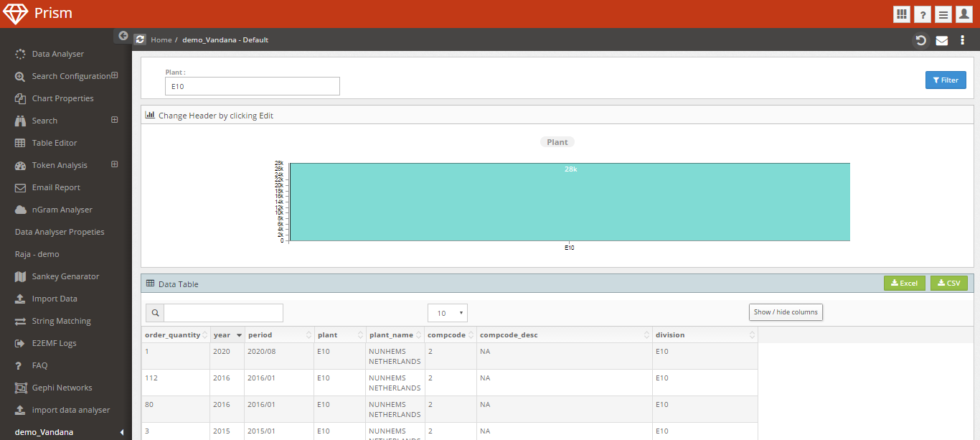Open Data Analyser Propeties menu item
Viewport: 980px width, 440px height.
pyautogui.click(x=60, y=232)
